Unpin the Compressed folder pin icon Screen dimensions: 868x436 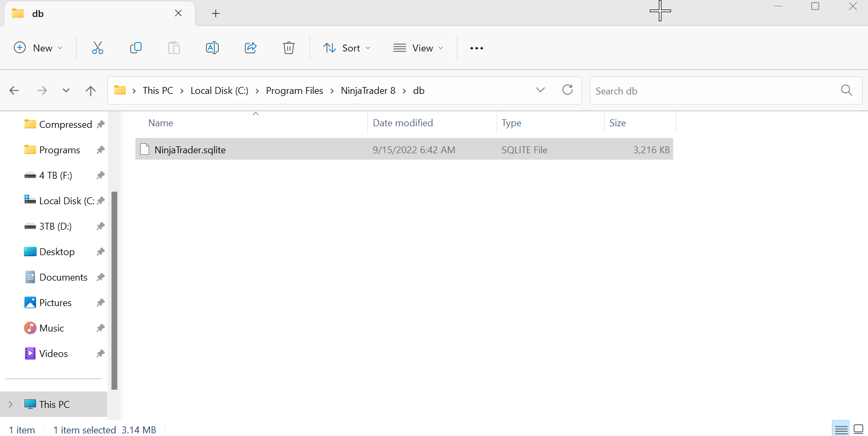coord(100,125)
